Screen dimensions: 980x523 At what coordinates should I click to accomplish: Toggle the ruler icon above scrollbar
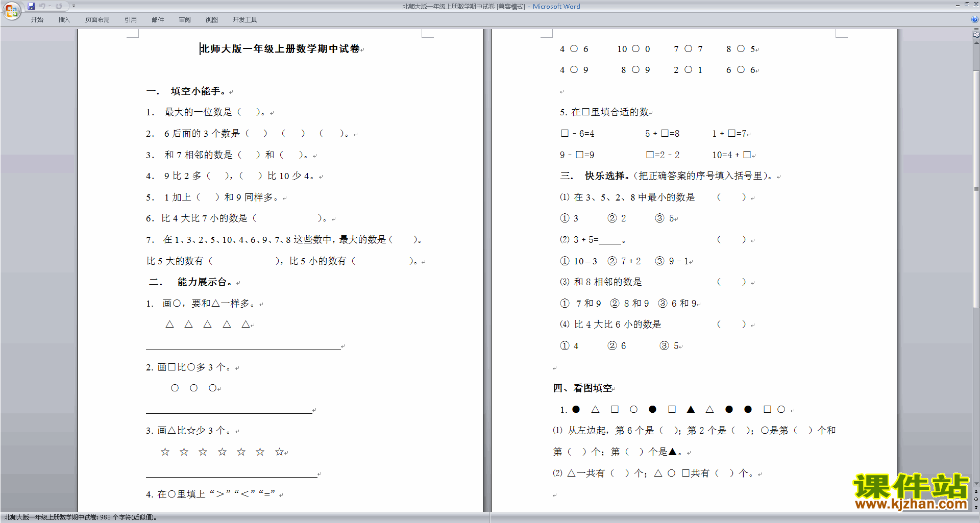coord(976,35)
